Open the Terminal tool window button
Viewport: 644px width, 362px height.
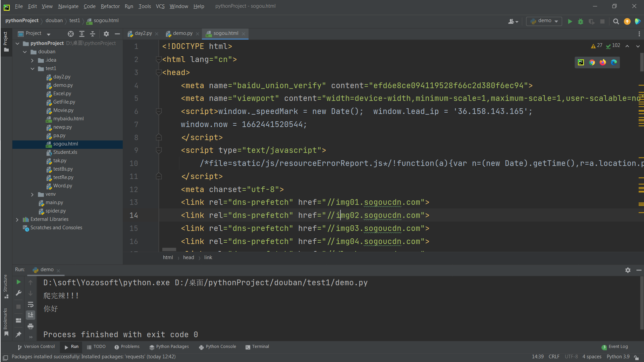coord(257,347)
